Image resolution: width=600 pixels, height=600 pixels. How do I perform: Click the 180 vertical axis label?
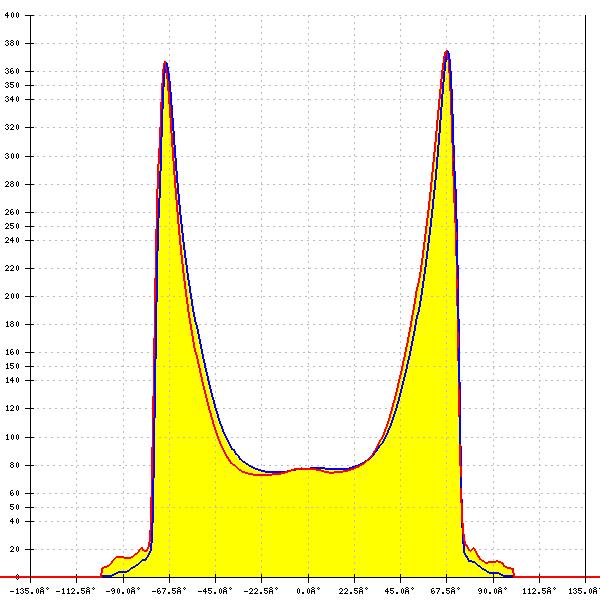coord(12,324)
